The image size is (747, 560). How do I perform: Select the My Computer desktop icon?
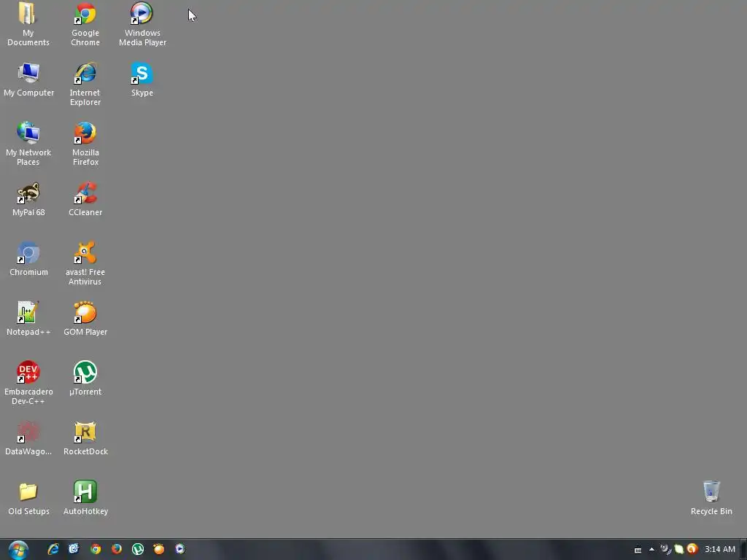pos(28,79)
